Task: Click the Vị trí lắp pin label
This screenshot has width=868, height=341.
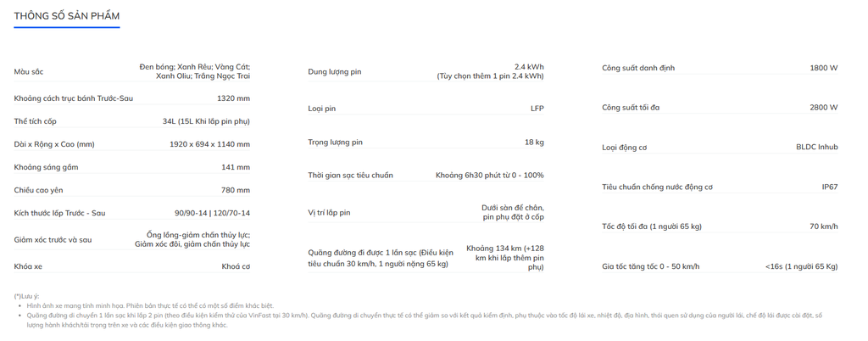Action: tap(329, 212)
